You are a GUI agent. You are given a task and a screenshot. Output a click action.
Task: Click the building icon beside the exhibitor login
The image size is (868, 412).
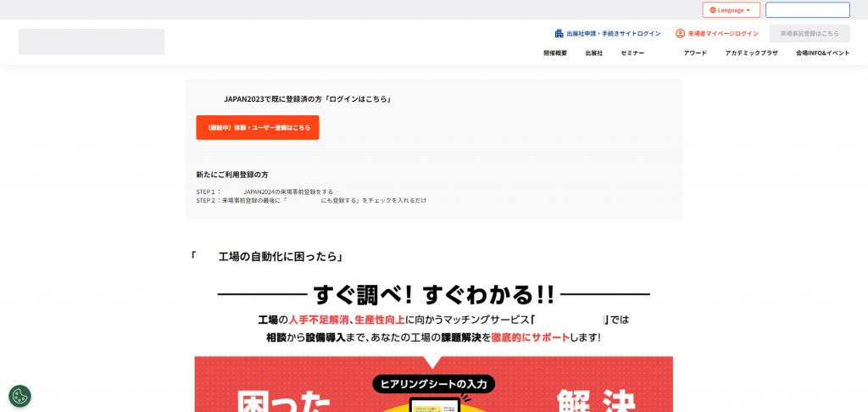[x=559, y=34]
